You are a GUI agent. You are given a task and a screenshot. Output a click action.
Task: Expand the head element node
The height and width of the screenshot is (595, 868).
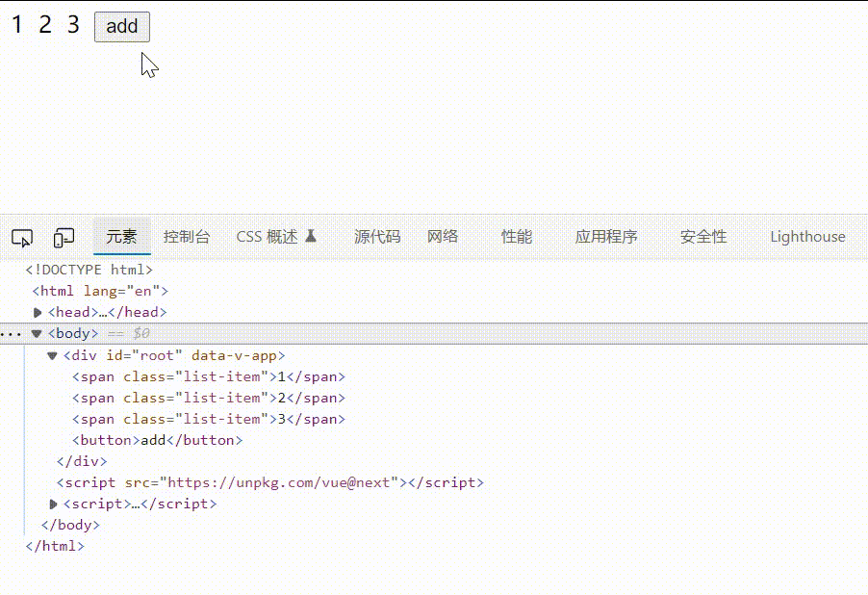[x=37, y=311]
